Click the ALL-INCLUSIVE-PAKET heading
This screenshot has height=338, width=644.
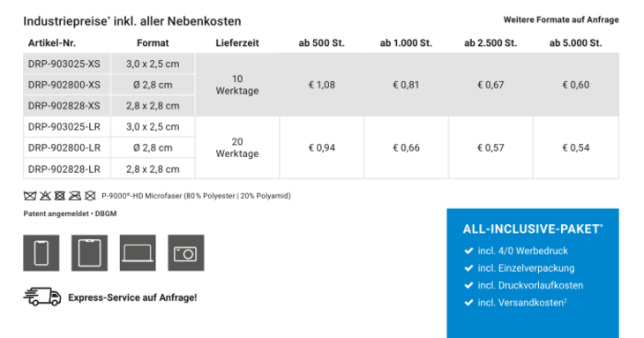[533, 229]
